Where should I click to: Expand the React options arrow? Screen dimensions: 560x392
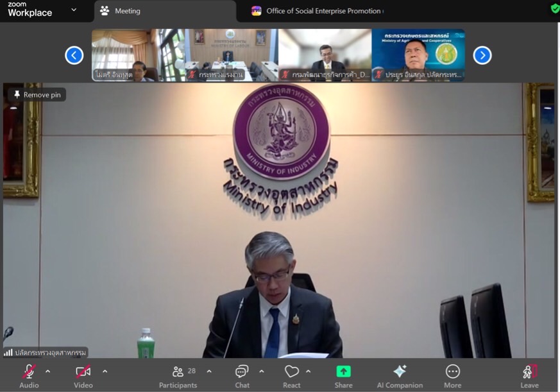(308, 371)
